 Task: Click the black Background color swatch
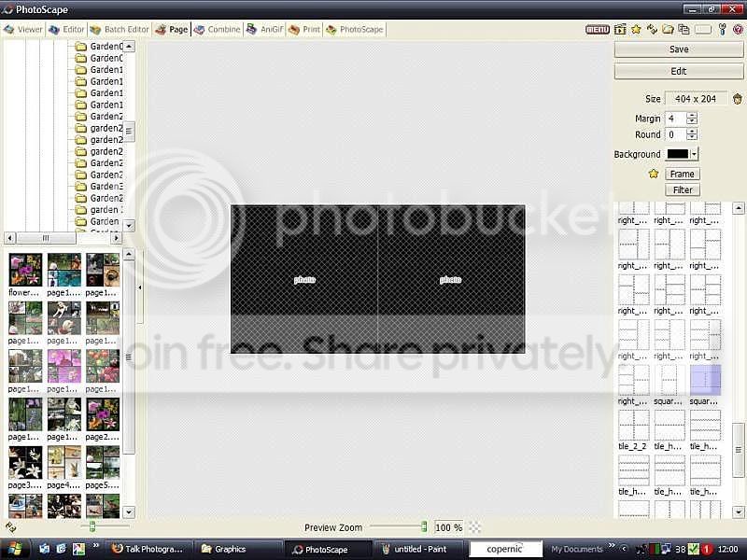(679, 154)
